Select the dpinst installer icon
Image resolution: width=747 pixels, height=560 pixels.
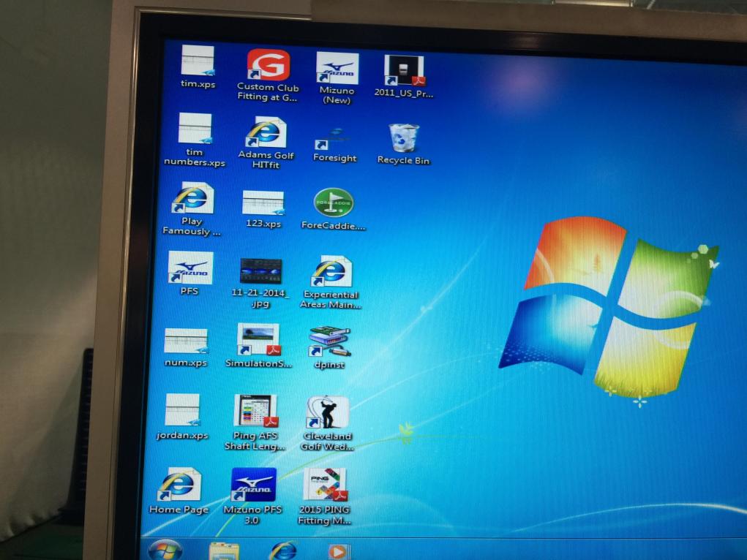[x=330, y=342]
